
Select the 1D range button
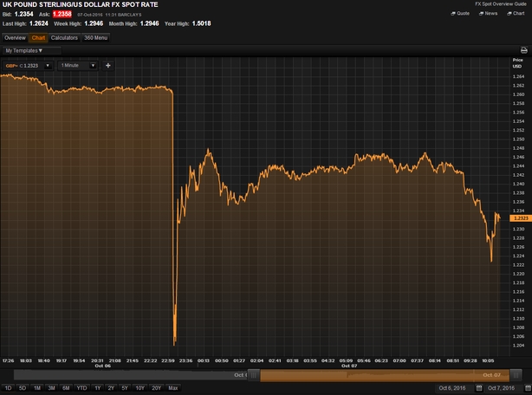(8, 388)
